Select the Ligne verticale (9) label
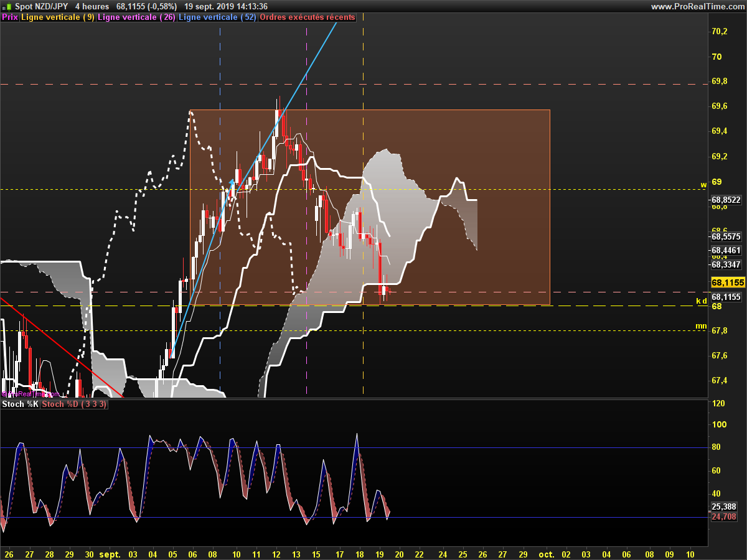747x560 pixels. (x=58, y=17)
